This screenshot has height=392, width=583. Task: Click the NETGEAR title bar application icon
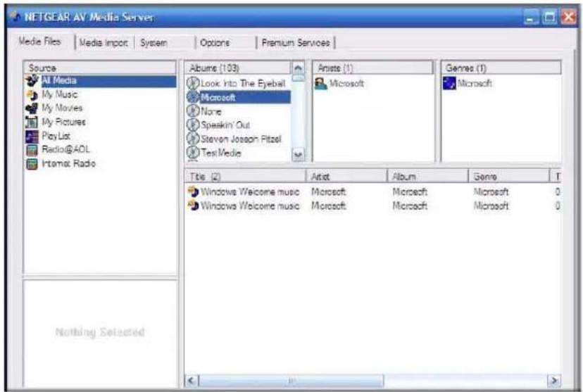15,17
